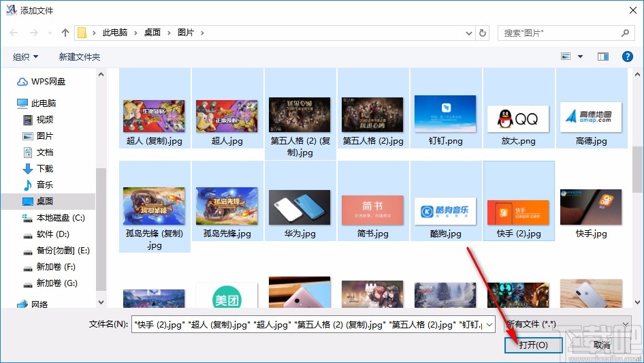644x363 pixels.
Task: Click the 文件名(N) text field
Action: [x=308, y=324]
